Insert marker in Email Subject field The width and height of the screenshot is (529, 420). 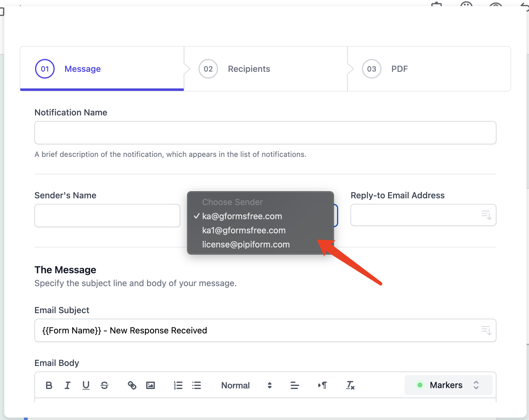coord(486,331)
